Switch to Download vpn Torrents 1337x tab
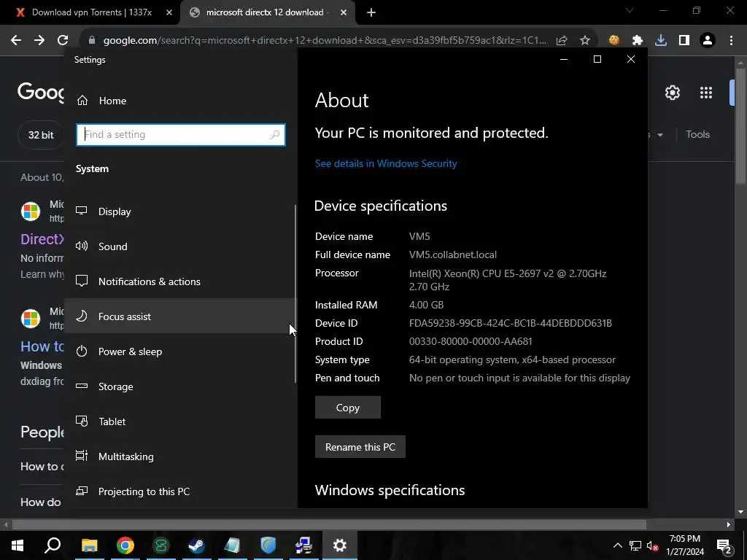Viewport: 747px width, 560px height. [x=90, y=12]
